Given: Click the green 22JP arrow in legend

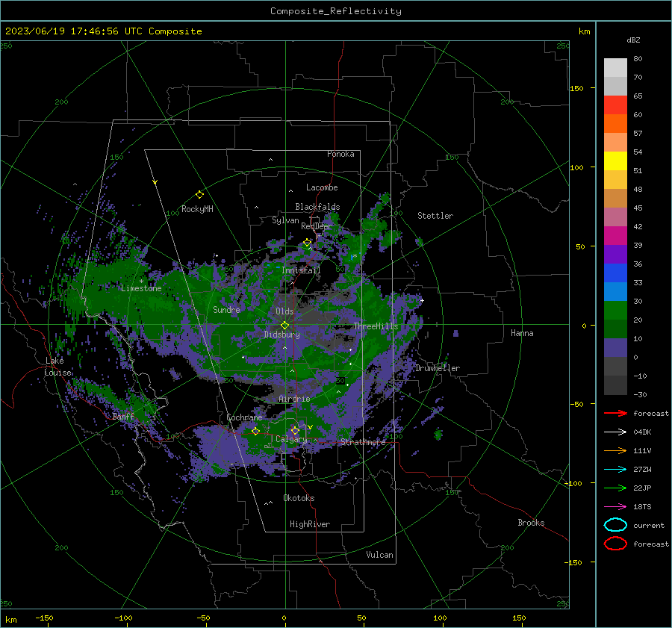Looking at the screenshot, I should click(x=615, y=488).
